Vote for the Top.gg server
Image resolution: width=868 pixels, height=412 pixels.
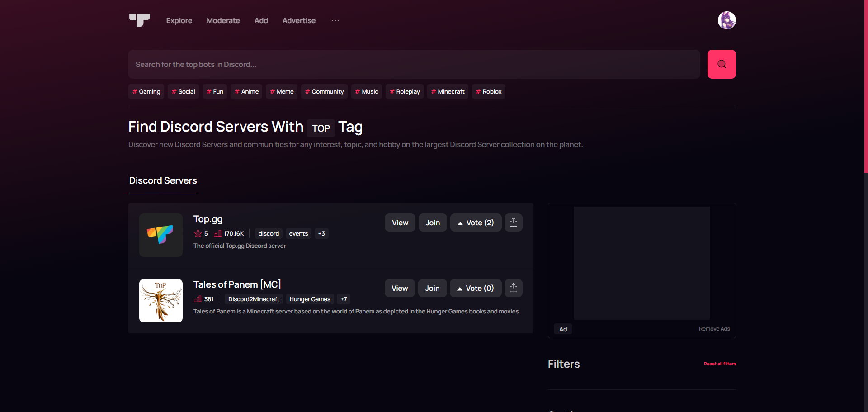476,223
